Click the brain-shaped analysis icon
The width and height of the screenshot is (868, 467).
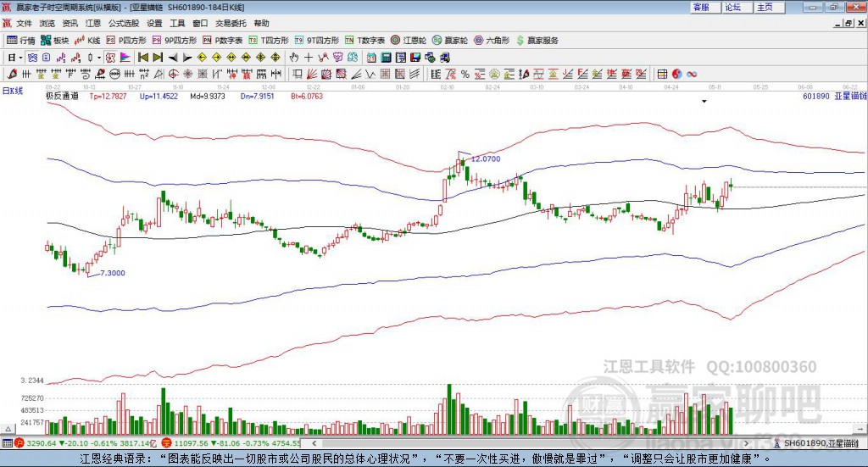[352, 58]
